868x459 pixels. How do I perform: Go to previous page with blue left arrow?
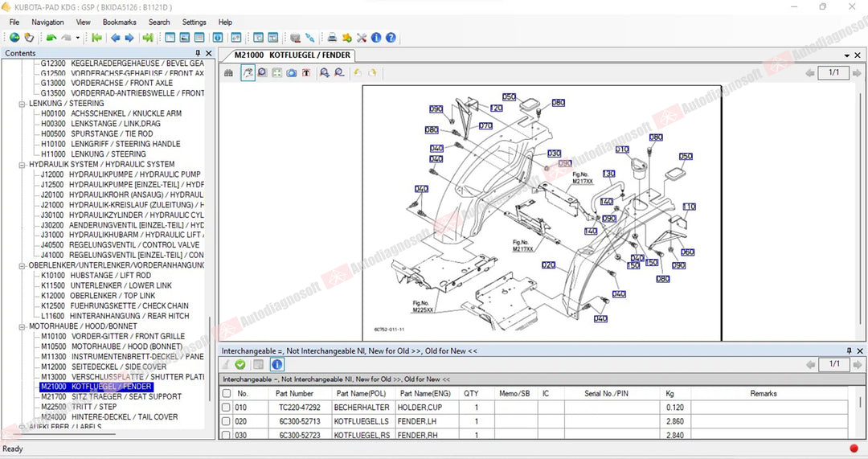pyautogui.click(x=115, y=38)
